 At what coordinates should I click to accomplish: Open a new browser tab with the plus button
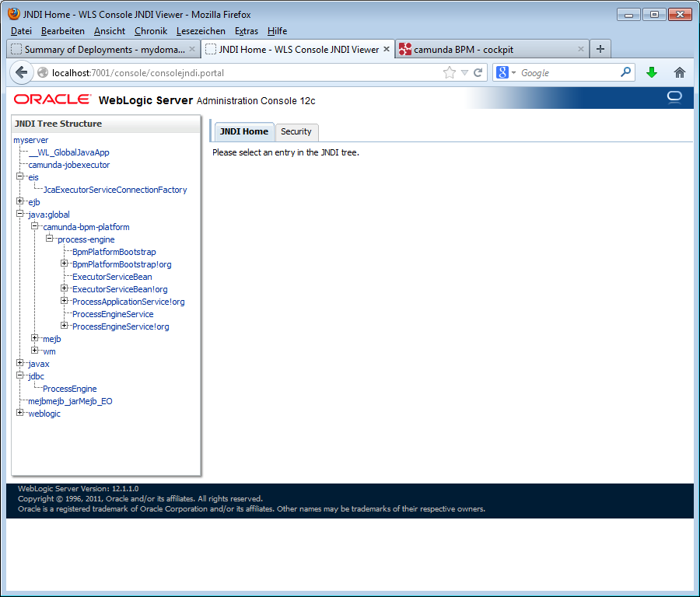[x=600, y=48]
